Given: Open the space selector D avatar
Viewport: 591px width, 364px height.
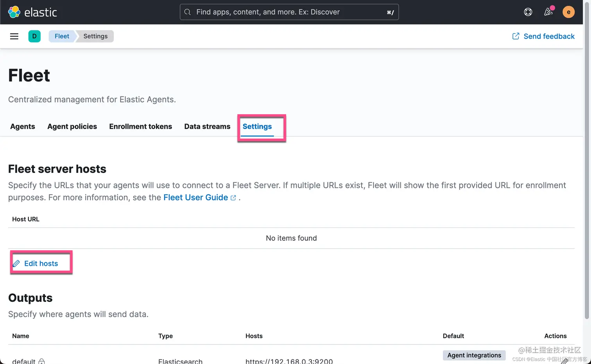Looking at the screenshot, I should [34, 36].
